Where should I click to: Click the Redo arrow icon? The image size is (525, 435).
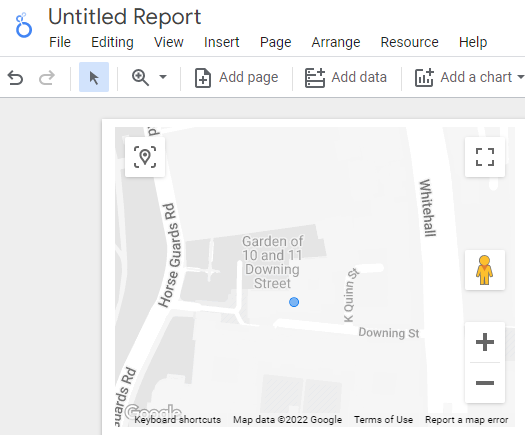point(47,78)
